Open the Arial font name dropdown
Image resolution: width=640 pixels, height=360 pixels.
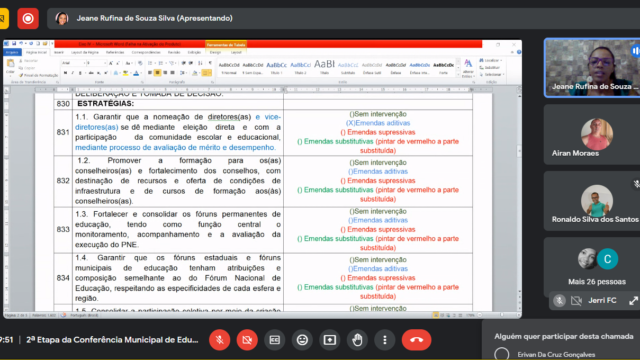[x=73, y=63]
